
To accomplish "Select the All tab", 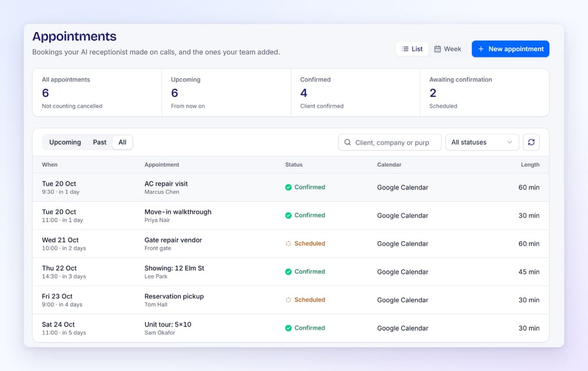I will click(122, 142).
